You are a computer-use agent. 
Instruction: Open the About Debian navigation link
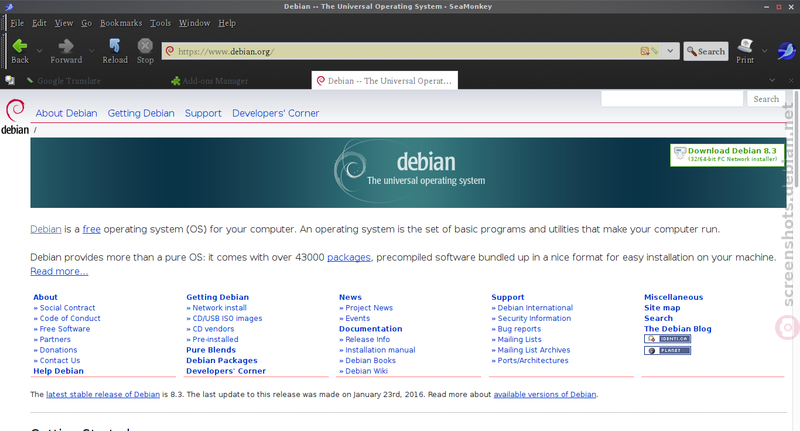[x=66, y=113]
